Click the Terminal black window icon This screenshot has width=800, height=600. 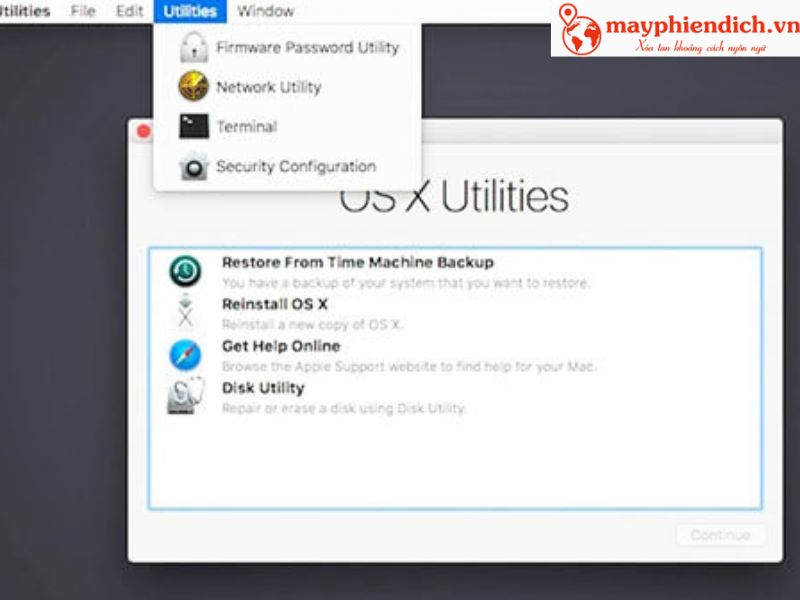(194, 126)
